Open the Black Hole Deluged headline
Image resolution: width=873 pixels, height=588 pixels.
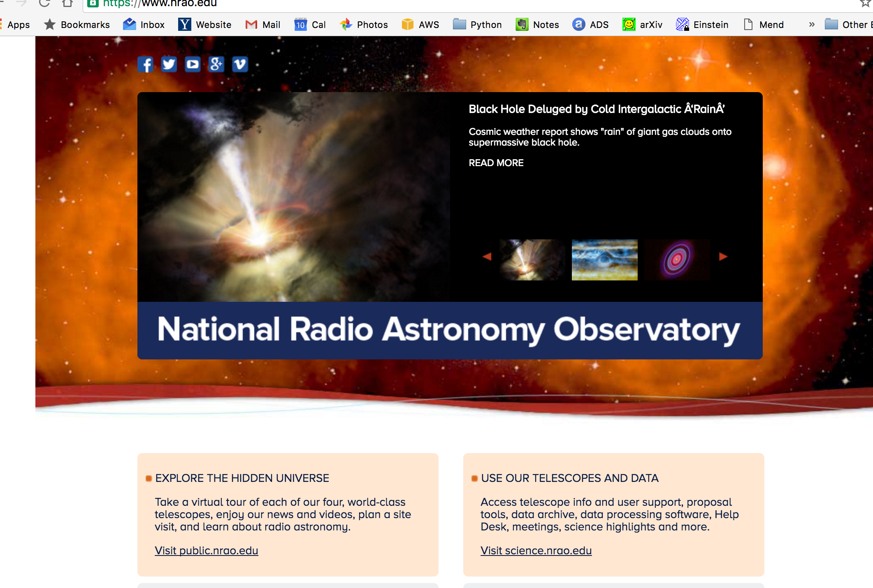(x=597, y=109)
